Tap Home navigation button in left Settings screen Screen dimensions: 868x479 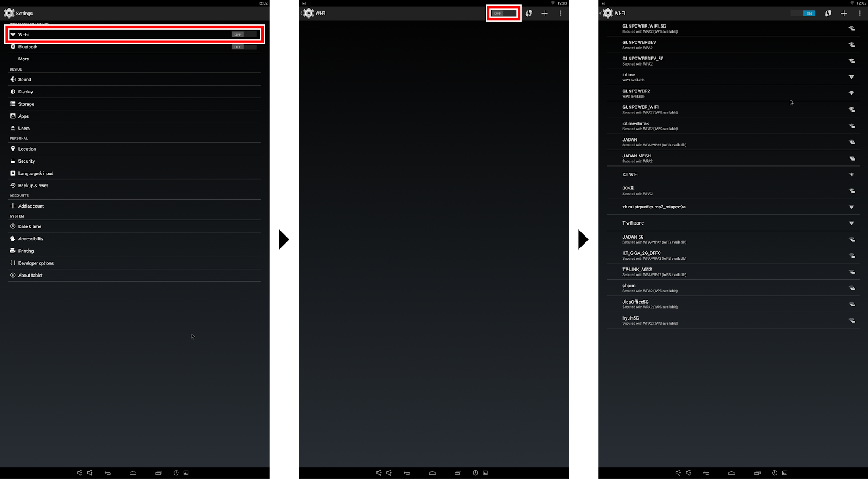tap(133, 473)
